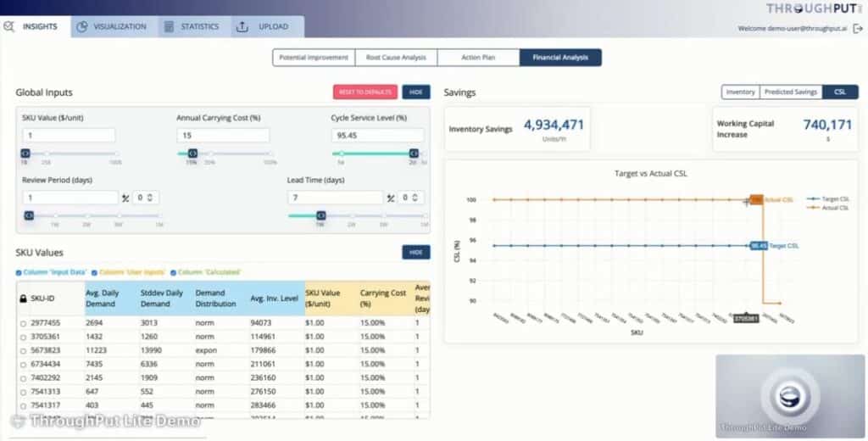Toggle Target CSL series in chart legend

(828, 199)
